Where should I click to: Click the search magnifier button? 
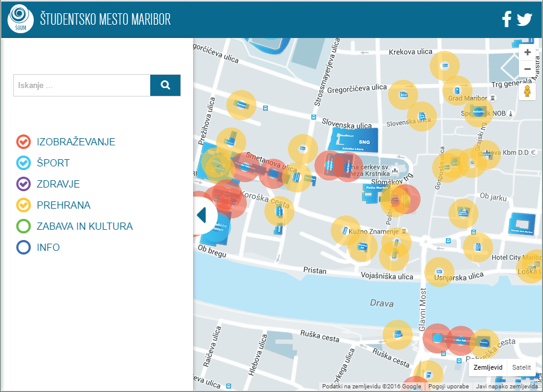click(x=165, y=85)
